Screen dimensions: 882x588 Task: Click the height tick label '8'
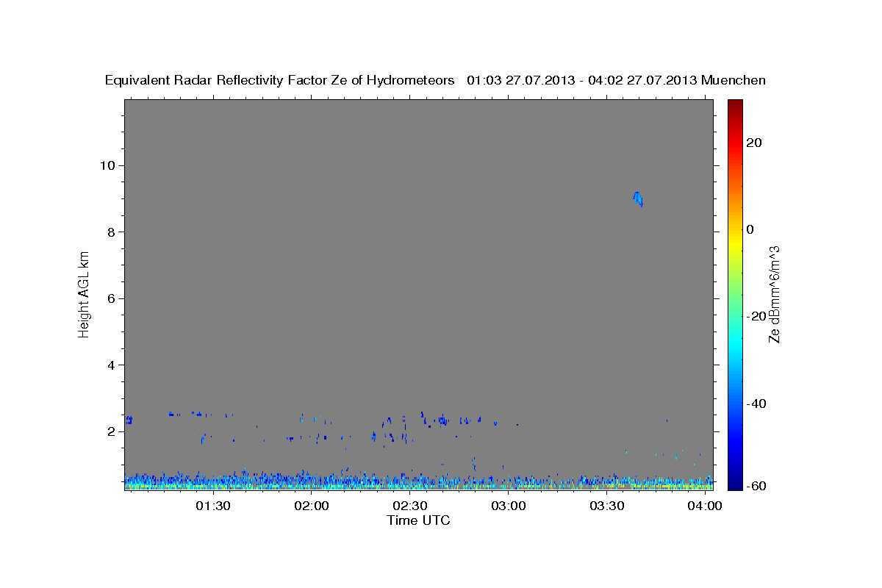[112, 232]
